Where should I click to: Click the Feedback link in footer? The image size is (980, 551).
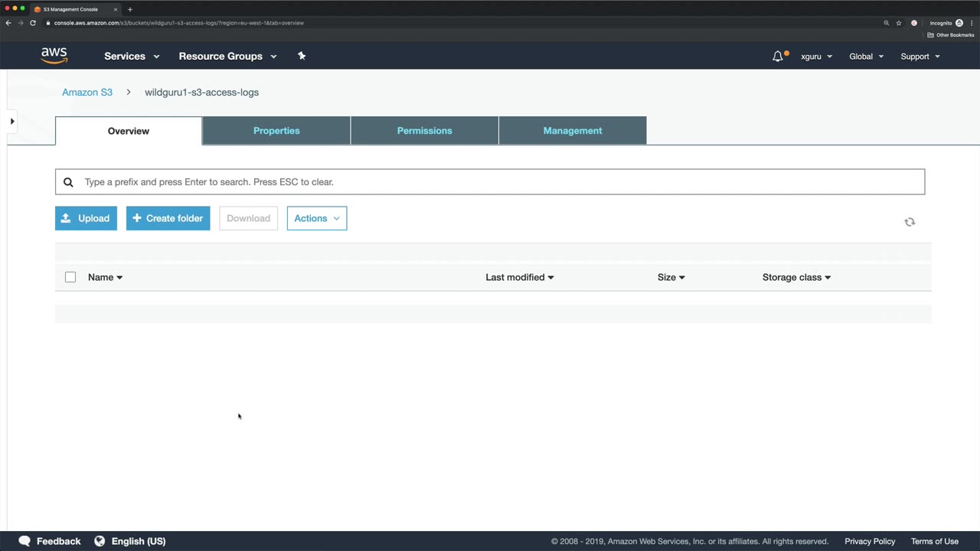[58, 541]
